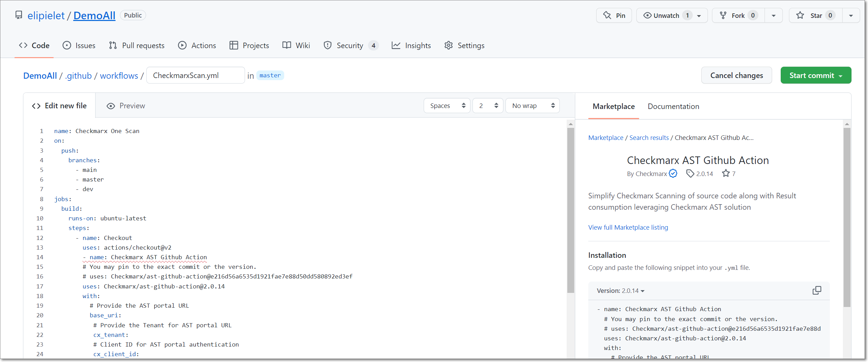The width and height of the screenshot is (868, 362).
Task: Open the Code tab
Action: click(34, 45)
